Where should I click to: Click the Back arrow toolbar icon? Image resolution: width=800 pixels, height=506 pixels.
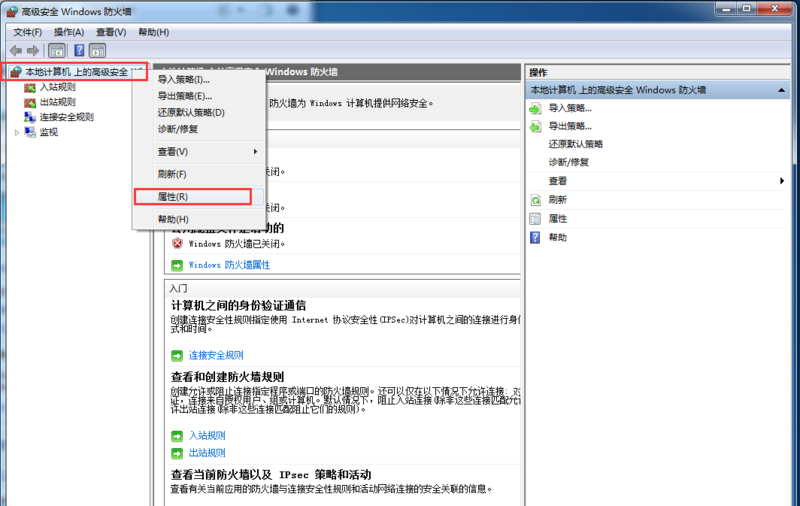[x=16, y=50]
